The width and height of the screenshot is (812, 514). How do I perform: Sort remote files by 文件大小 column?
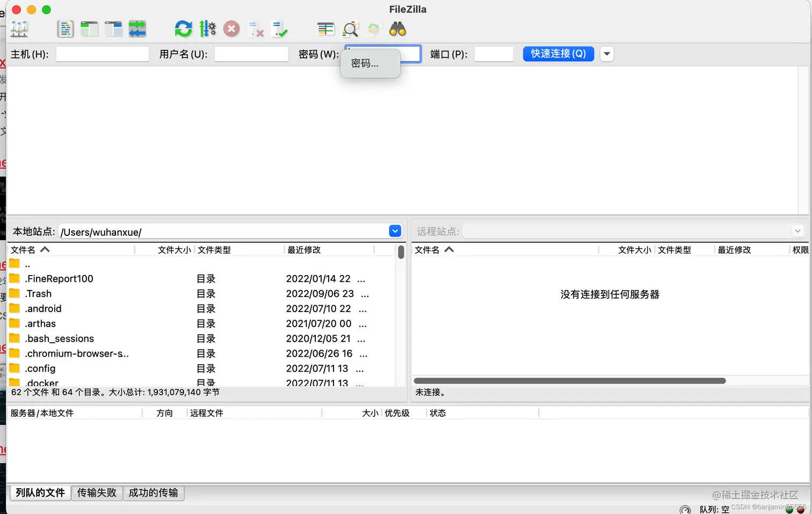tap(627, 250)
